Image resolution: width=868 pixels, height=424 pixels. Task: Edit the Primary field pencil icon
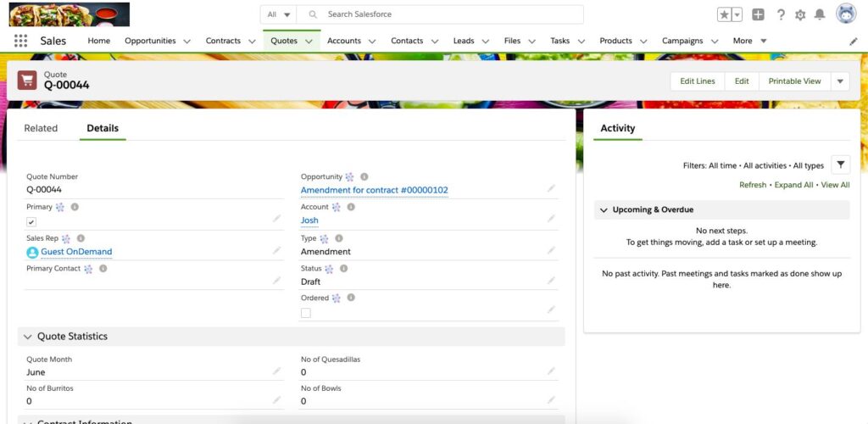coord(277,219)
